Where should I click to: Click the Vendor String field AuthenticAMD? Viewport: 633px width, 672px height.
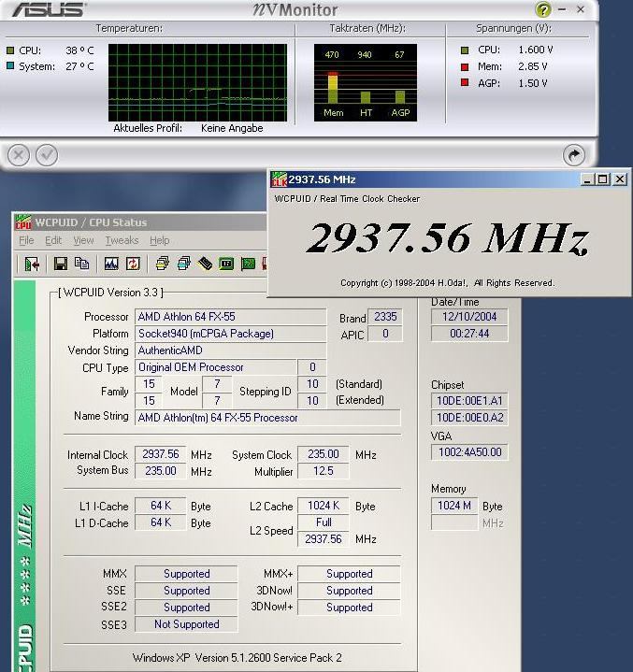pos(231,350)
